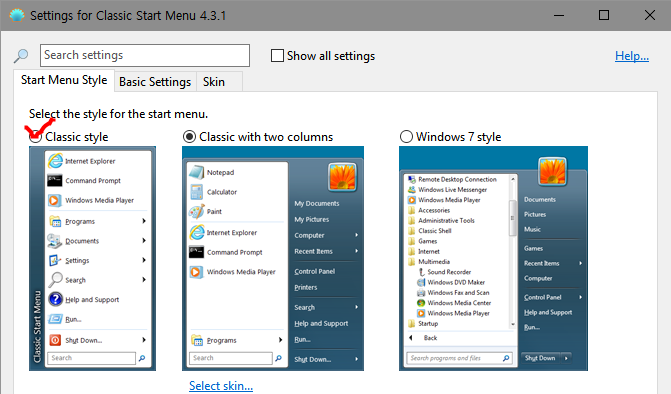Click flower user picture in two columns preview
Screen dimensions: 671x394
342,177
